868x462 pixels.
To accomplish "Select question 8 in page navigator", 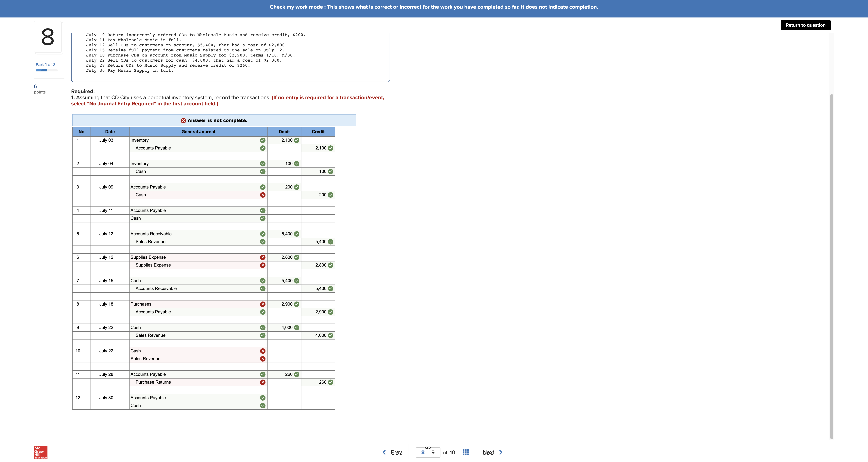I will [422, 452].
